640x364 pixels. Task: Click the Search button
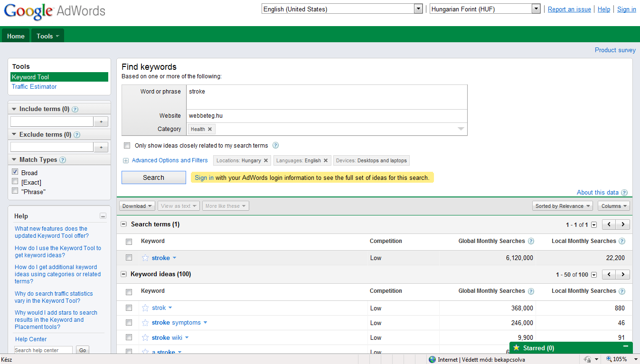tap(154, 177)
